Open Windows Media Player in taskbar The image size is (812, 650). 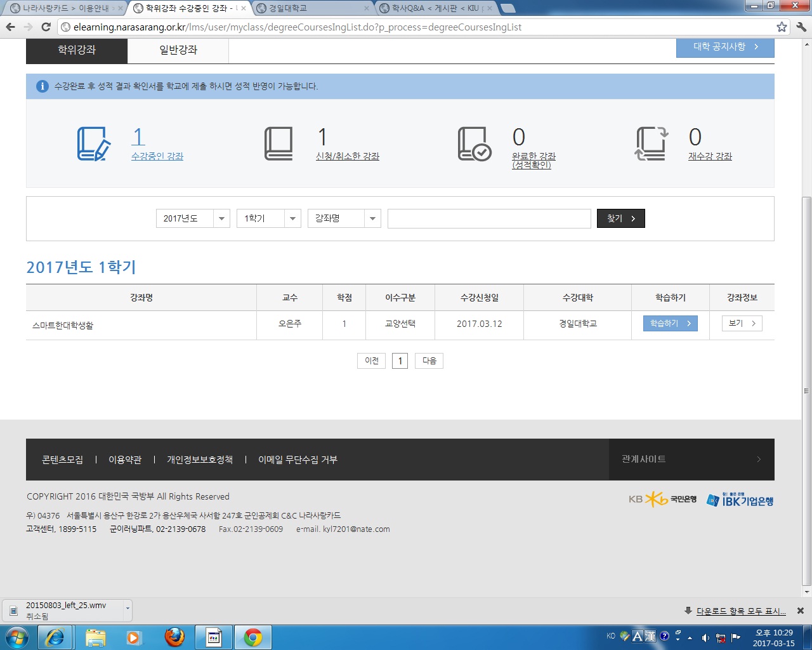[x=134, y=637]
